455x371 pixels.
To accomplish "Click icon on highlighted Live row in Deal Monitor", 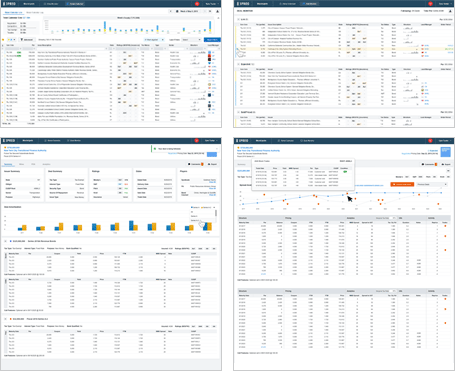I will pyautogui.click(x=238, y=49).
